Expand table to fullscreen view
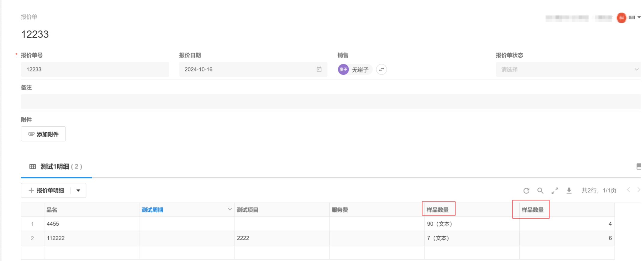Screen dimensions: 644x261 pyautogui.click(x=555, y=191)
